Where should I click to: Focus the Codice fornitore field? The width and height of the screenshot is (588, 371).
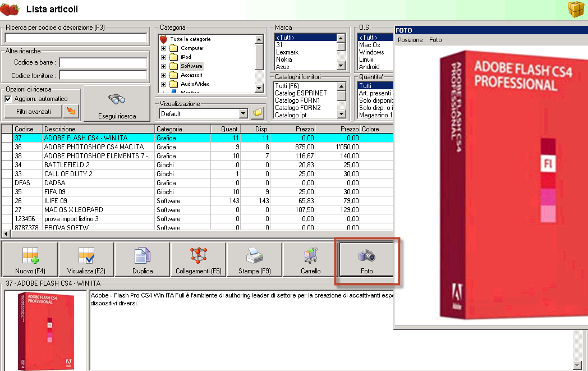[103, 75]
